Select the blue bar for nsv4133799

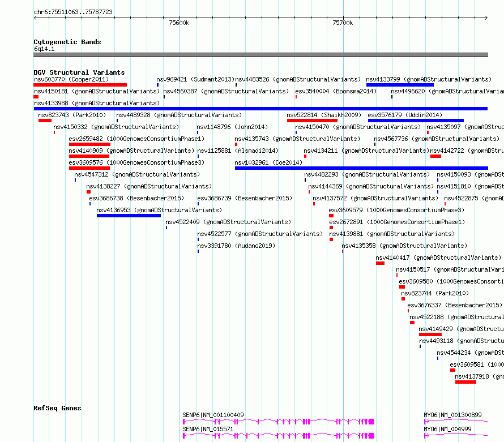[x=400, y=85]
